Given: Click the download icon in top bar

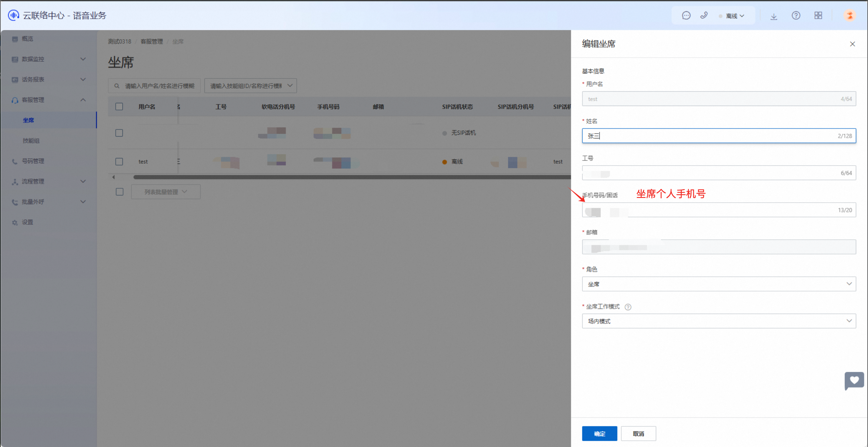Looking at the screenshot, I should (774, 16).
